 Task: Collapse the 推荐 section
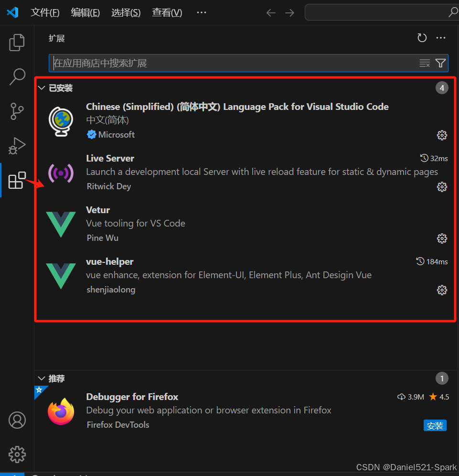(x=42, y=379)
